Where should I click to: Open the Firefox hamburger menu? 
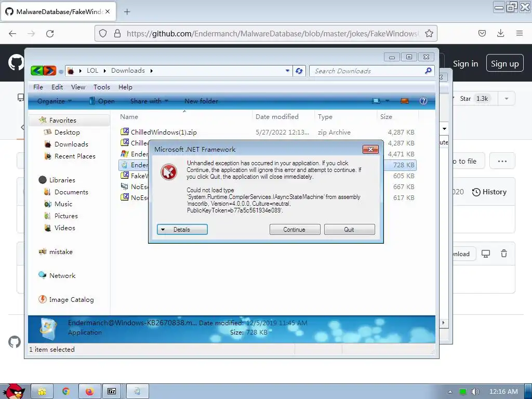click(519, 33)
